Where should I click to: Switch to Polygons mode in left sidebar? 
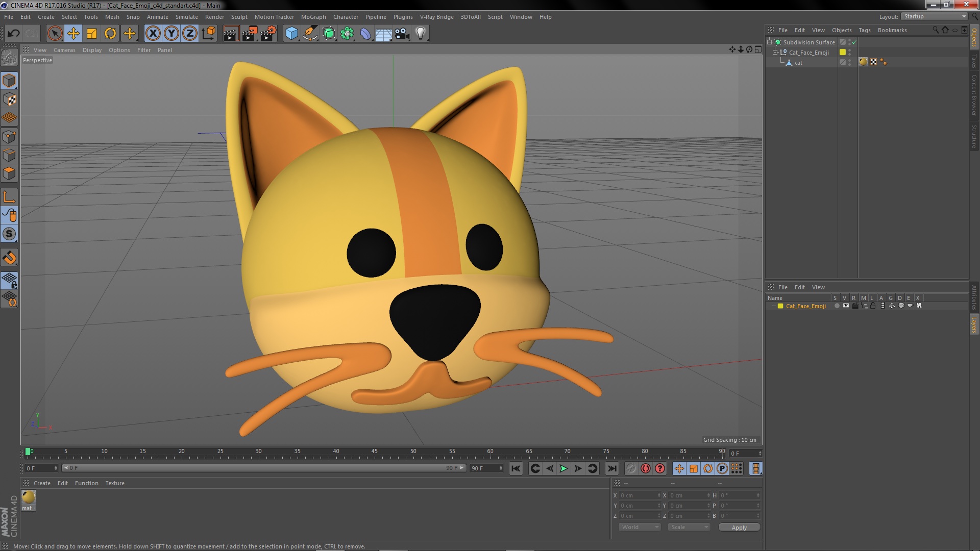tap(9, 173)
